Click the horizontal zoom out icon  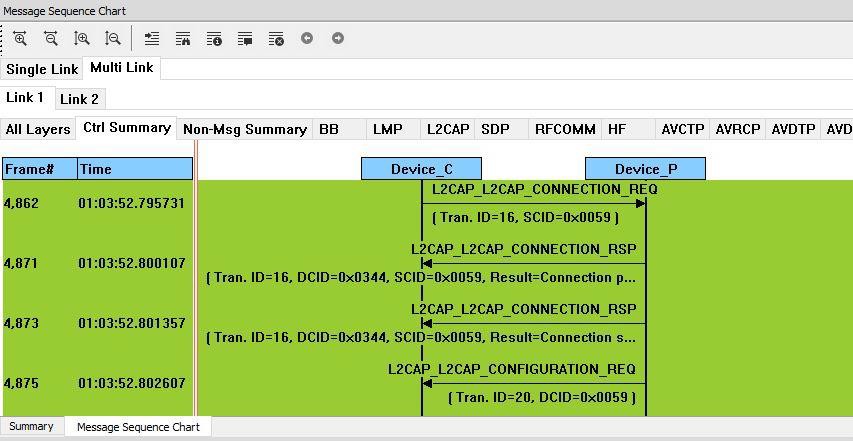pyautogui.click(x=51, y=39)
